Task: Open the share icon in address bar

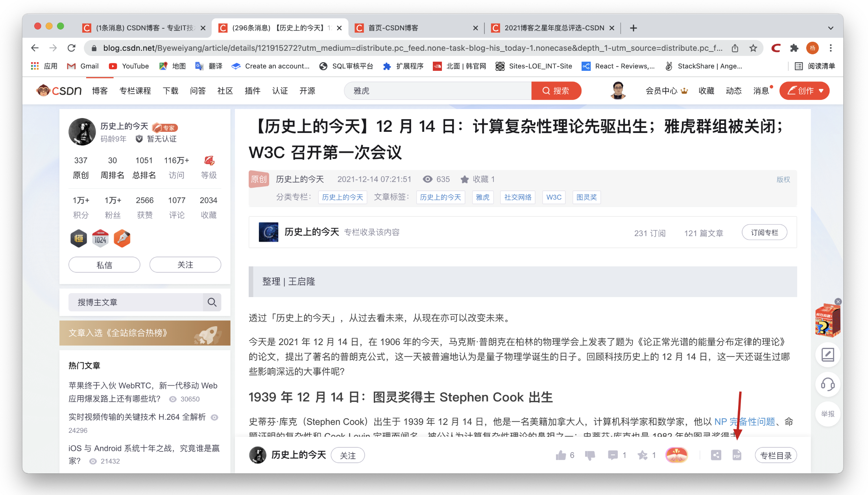Action: point(735,48)
